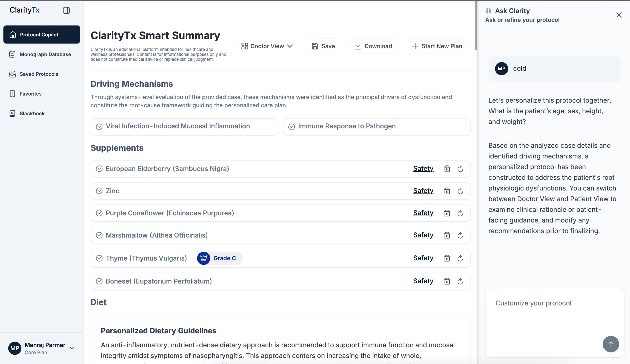The height and width of the screenshot is (364, 630).
Task: View Safety info for Zinc
Action: pyautogui.click(x=423, y=191)
